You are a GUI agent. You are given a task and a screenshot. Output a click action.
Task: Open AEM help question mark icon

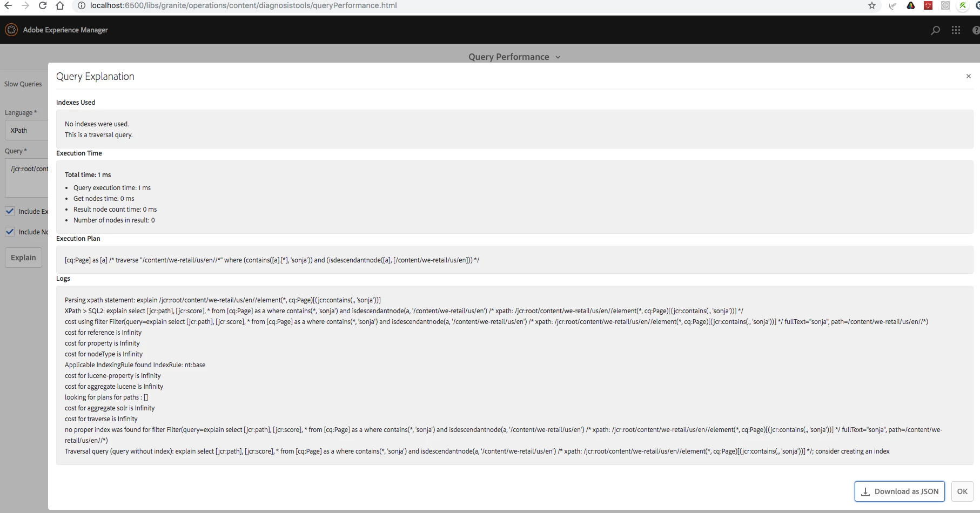click(976, 30)
